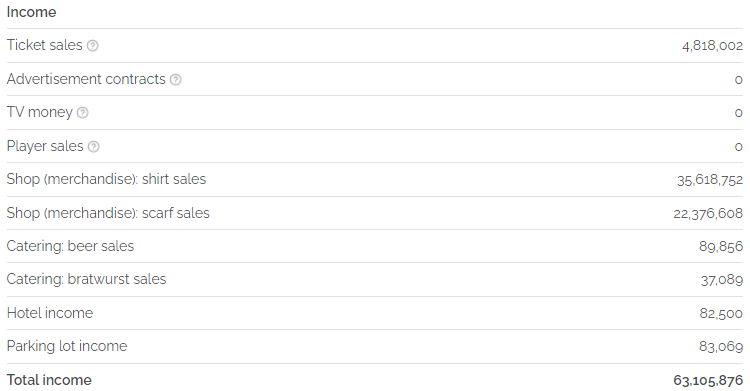Open the Advertisement contracts help icon

pos(176,79)
